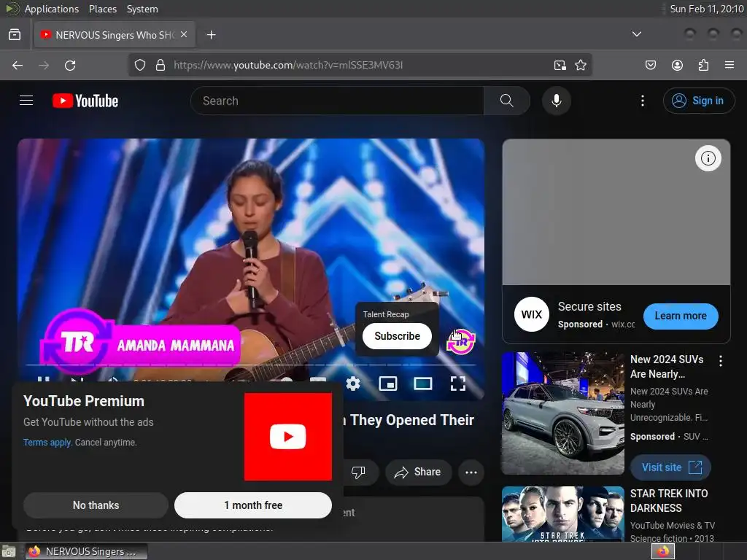Viewport: 747px width, 560px height.
Task: Click the date and time clock
Action: [706, 9]
